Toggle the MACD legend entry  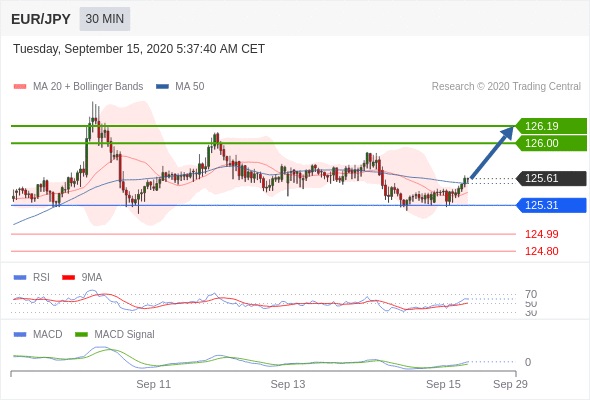[x=38, y=334]
